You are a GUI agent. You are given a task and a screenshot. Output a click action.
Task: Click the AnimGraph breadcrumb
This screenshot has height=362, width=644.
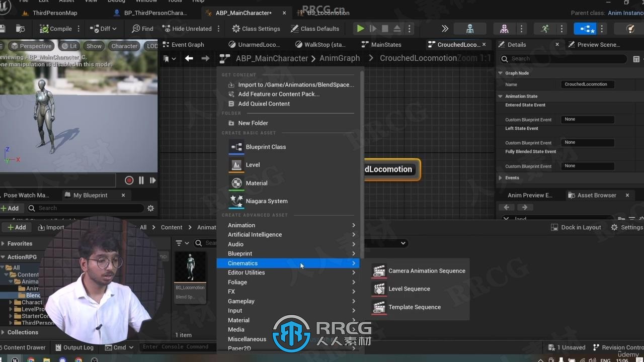point(340,58)
